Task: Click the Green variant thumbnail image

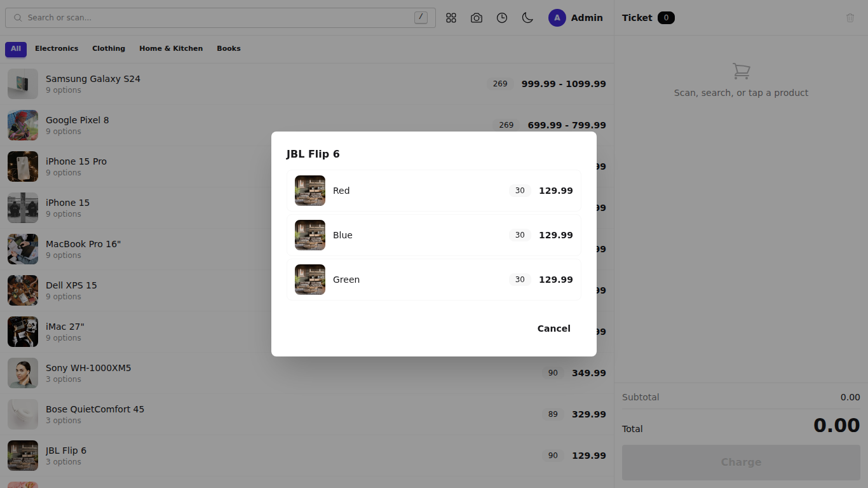Action: click(310, 280)
